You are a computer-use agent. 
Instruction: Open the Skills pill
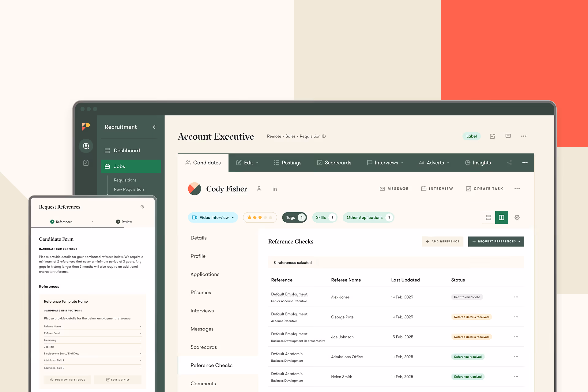click(x=325, y=217)
